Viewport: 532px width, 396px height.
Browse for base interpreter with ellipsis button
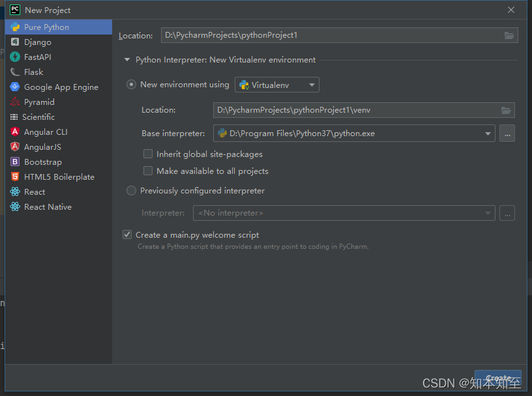click(507, 134)
